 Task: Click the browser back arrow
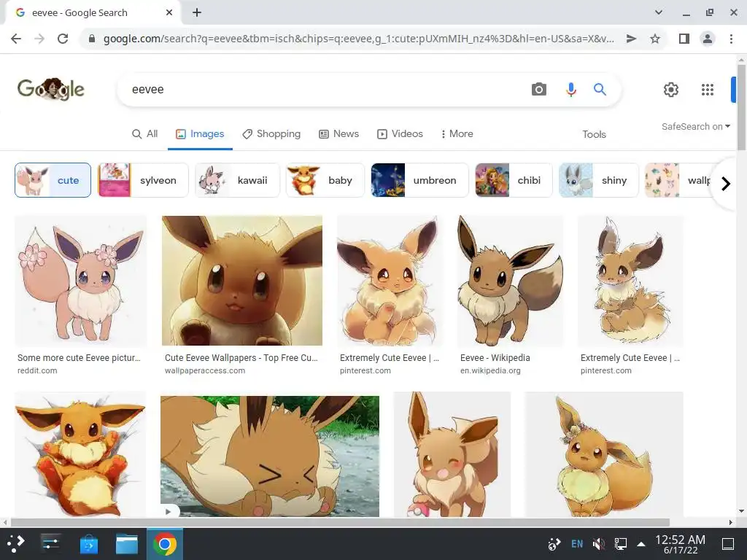(x=16, y=39)
